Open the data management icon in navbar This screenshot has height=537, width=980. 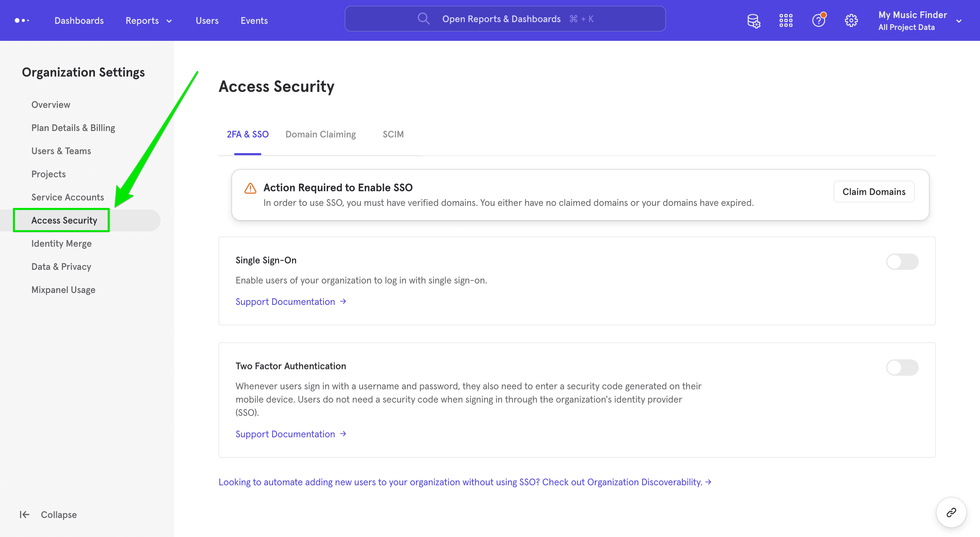pyautogui.click(x=754, y=20)
